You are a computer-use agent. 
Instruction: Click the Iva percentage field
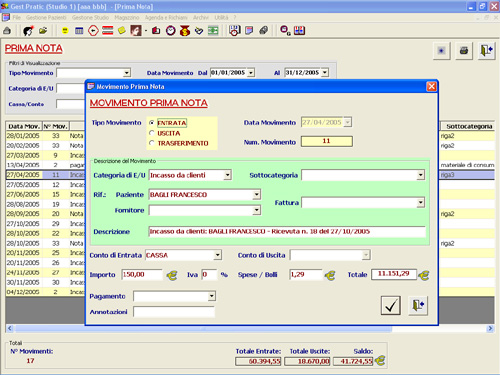209,275
